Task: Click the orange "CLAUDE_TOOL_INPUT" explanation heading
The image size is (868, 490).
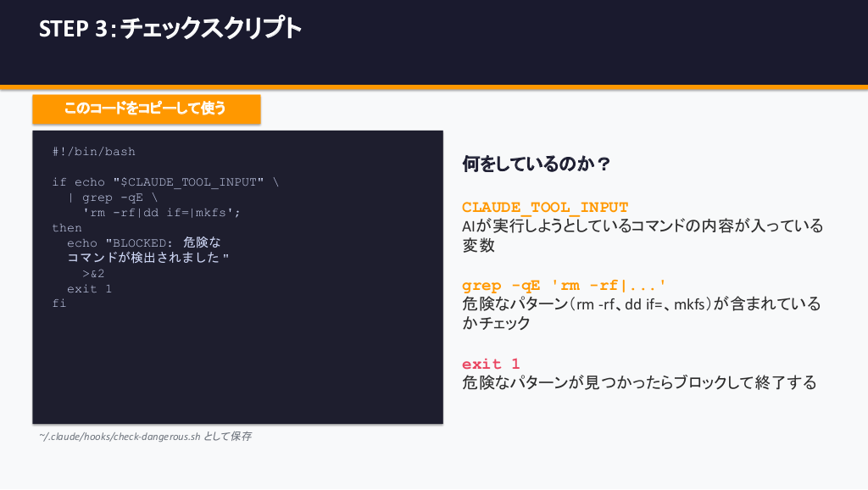Action: (x=545, y=208)
